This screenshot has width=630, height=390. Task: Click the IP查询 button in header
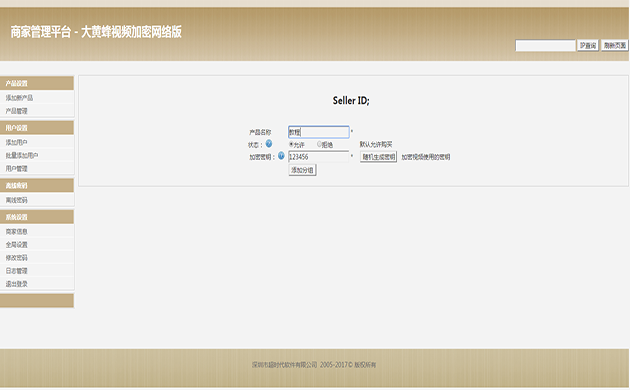click(x=588, y=45)
